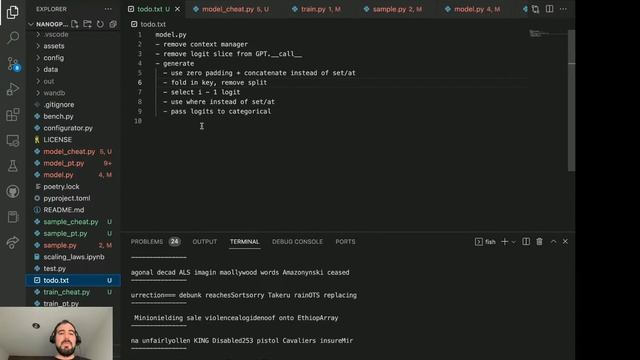
Task: Switch to the sample.py tab
Action: (x=393, y=9)
